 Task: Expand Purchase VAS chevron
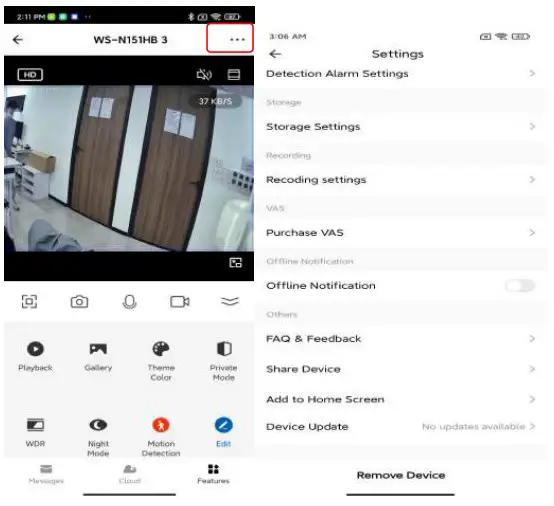[x=532, y=233]
